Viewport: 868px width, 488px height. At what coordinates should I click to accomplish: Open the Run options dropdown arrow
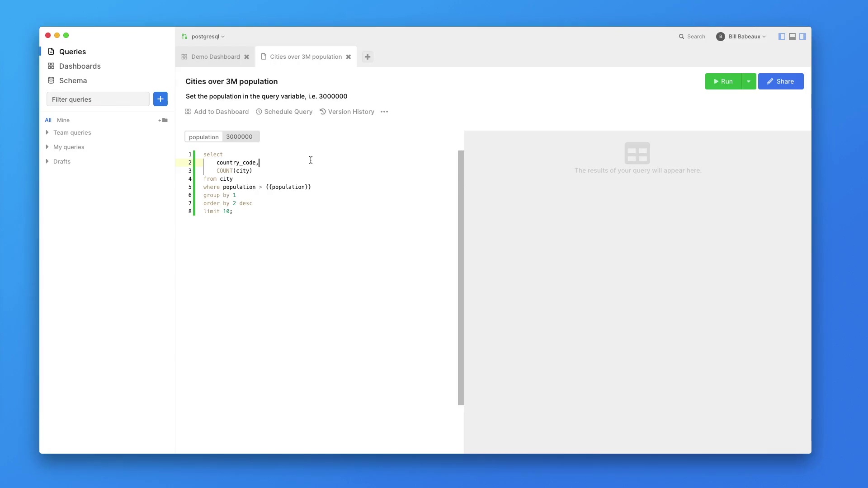(749, 81)
